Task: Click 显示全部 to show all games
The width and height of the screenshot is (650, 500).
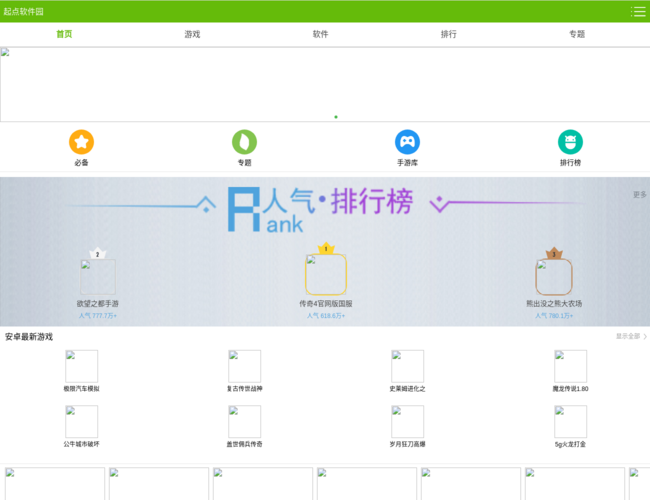Action: pyautogui.click(x=631, y=336)
